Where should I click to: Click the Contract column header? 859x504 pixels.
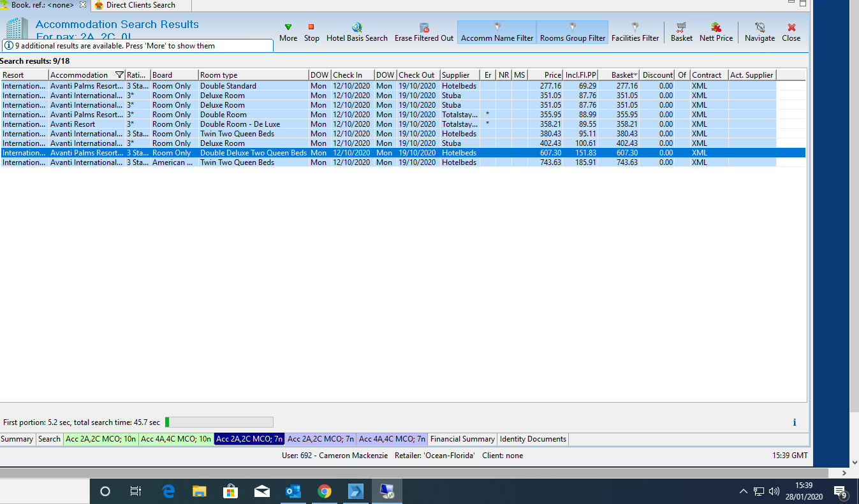[x=708, y=75]
